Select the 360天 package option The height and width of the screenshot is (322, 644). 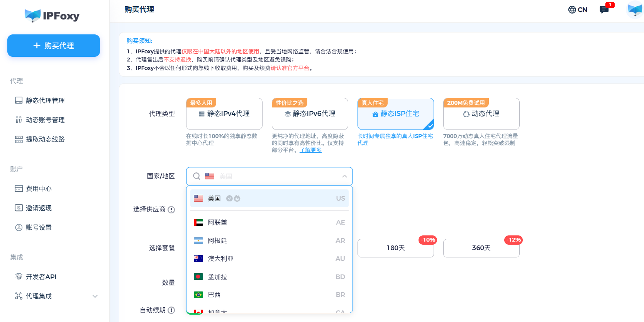481,248
